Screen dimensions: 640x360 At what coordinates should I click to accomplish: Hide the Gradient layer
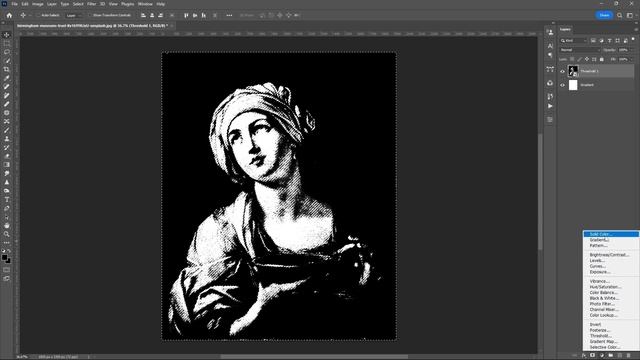click(x=562, y=85)
